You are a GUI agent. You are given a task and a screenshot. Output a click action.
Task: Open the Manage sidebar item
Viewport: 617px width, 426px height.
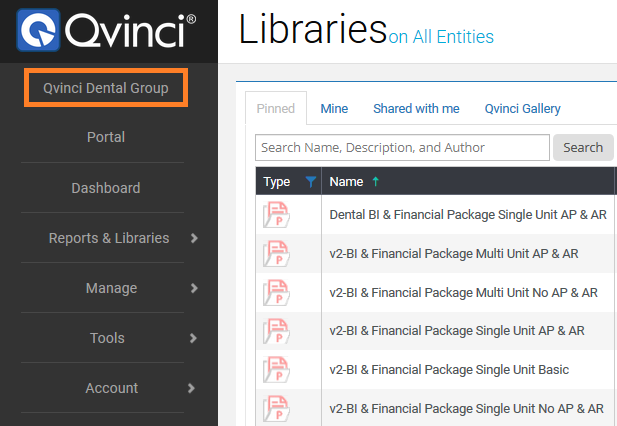(x=111, y=288)
